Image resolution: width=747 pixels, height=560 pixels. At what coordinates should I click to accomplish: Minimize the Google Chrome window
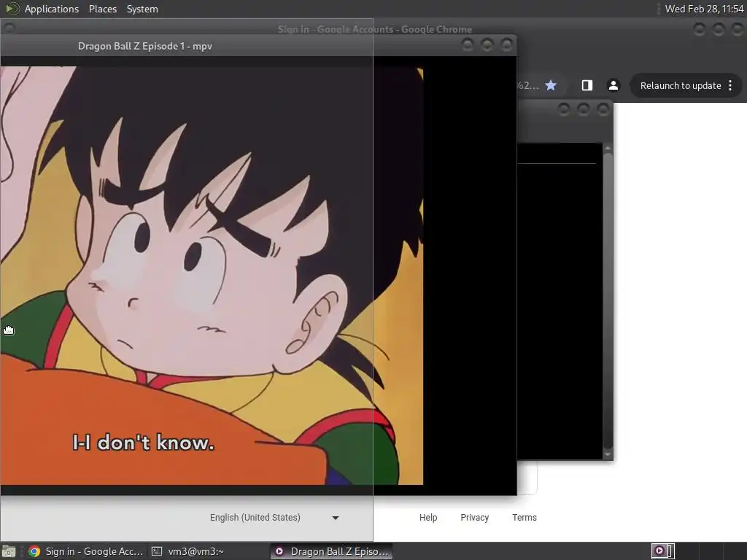[699, 29]
